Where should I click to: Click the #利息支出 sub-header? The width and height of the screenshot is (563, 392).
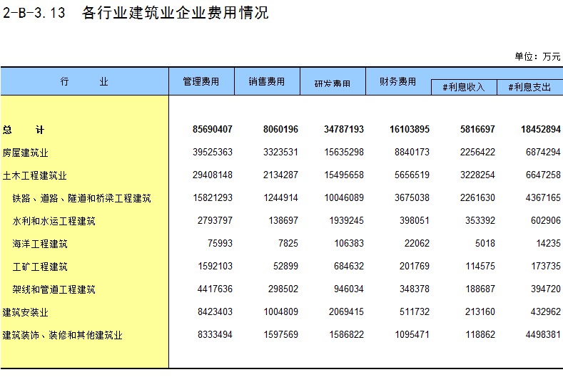[529, 87]
